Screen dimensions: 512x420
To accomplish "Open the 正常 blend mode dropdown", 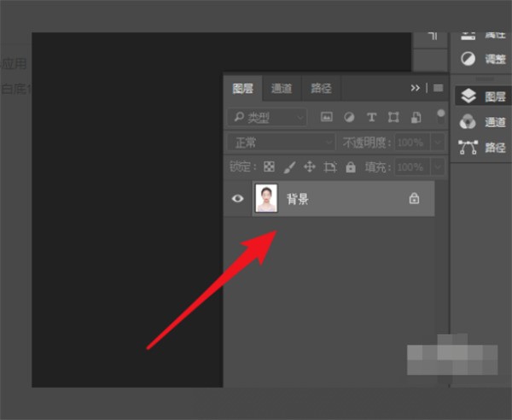I will pos(282,143).
